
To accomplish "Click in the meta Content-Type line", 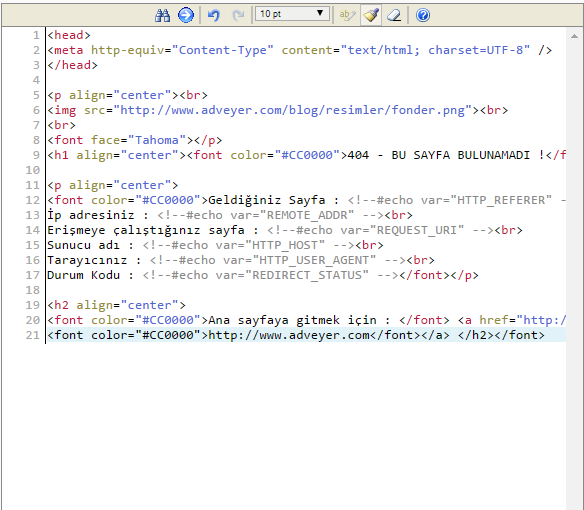I will coord(299,50).
